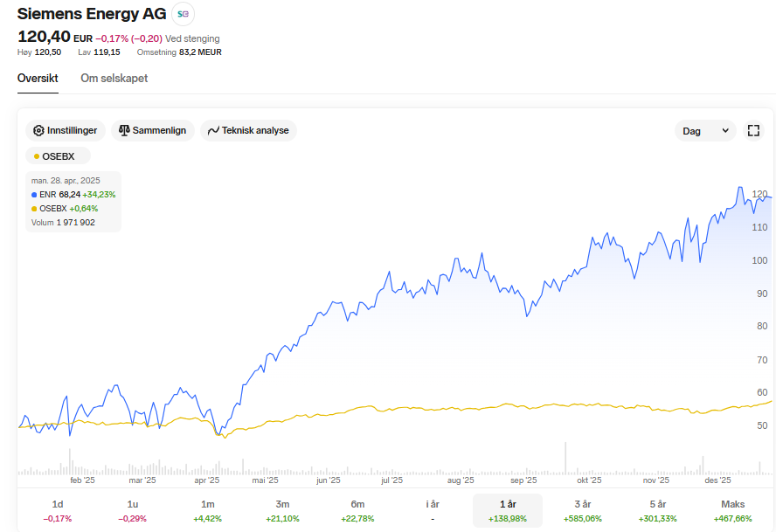Select the Maks time range
This screenshot has height=532, width=776.
tap(732, 511)
